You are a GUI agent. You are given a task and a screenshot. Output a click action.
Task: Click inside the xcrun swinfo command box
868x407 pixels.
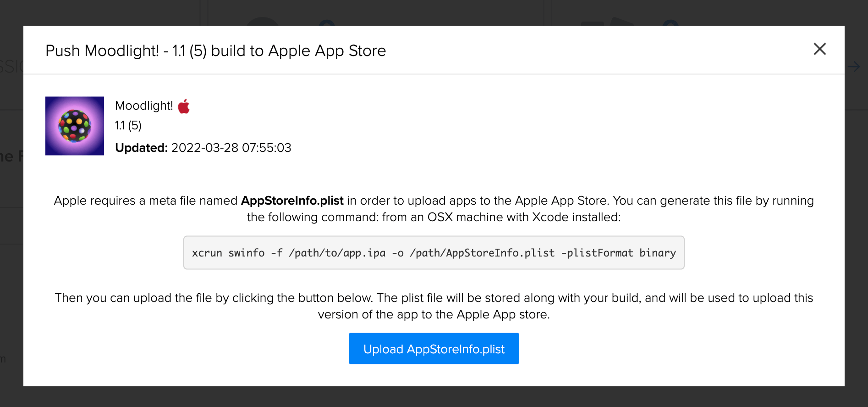[x=434, y=253]
